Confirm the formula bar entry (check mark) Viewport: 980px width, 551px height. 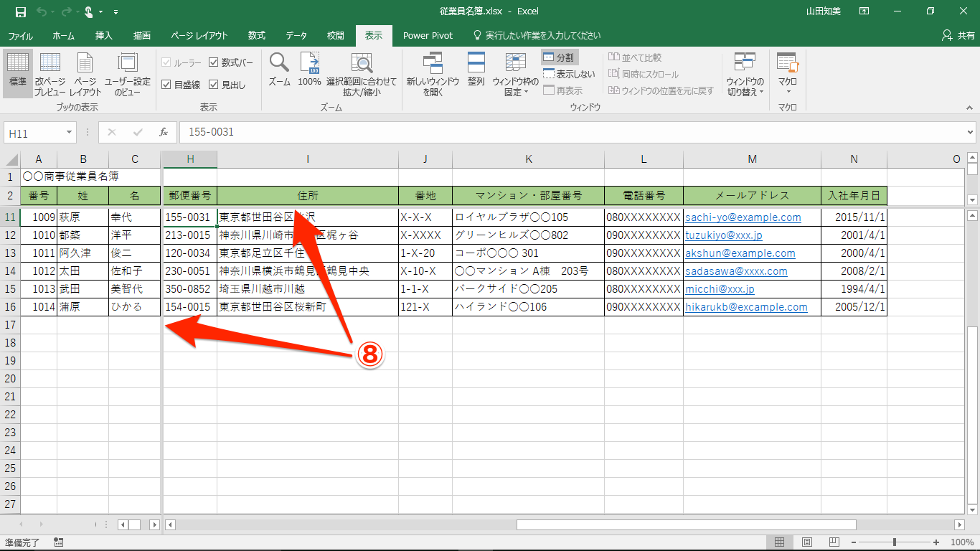tap(138, 132)
